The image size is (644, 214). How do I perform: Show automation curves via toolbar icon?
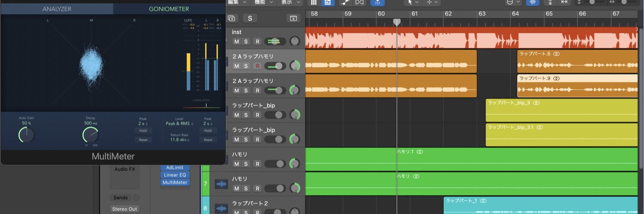(345, 3)
